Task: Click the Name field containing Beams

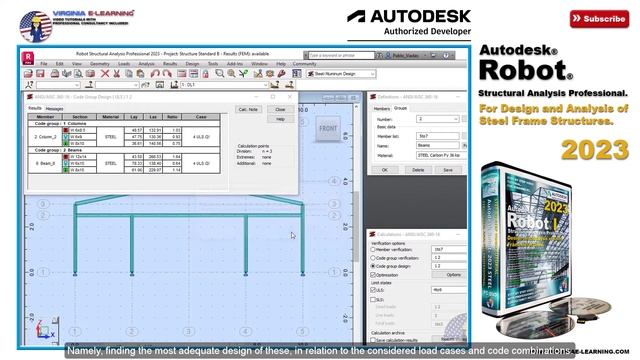Action: click(x=438, y=145)
